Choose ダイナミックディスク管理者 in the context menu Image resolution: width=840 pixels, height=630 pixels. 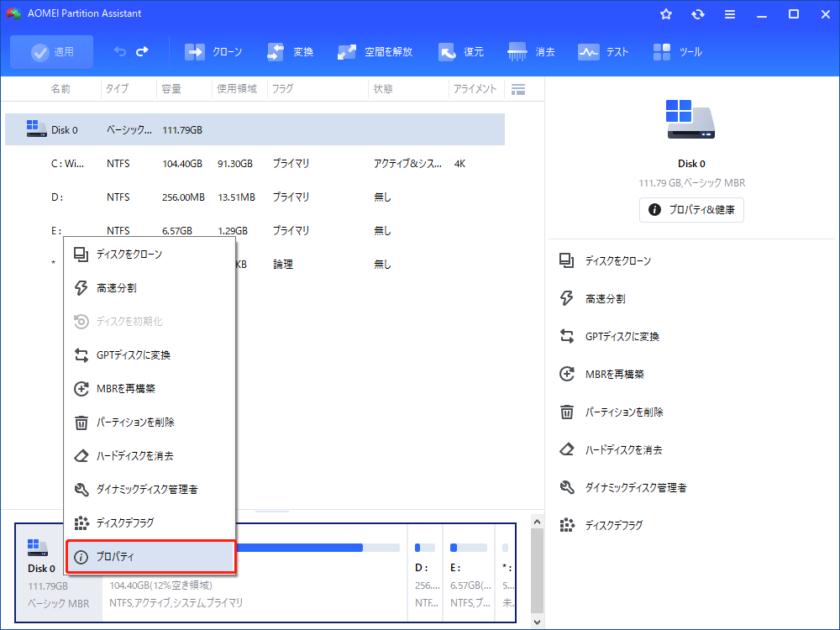[x=150, y=489]
